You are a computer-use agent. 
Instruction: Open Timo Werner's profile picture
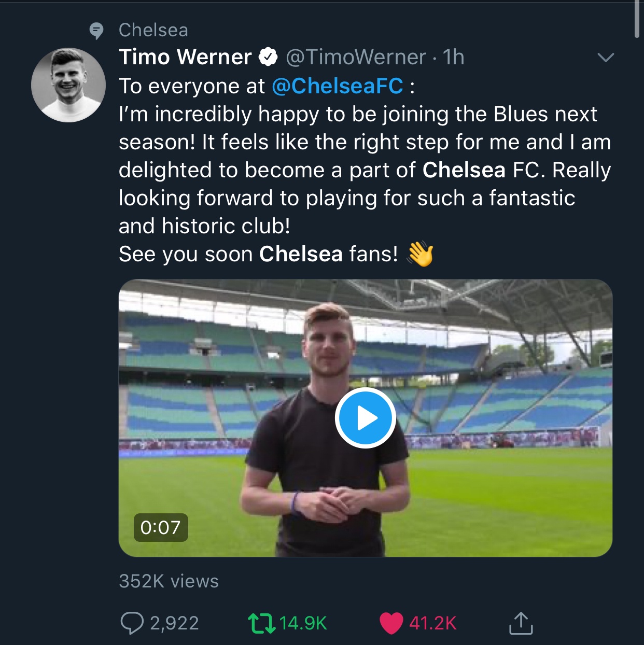68,85
